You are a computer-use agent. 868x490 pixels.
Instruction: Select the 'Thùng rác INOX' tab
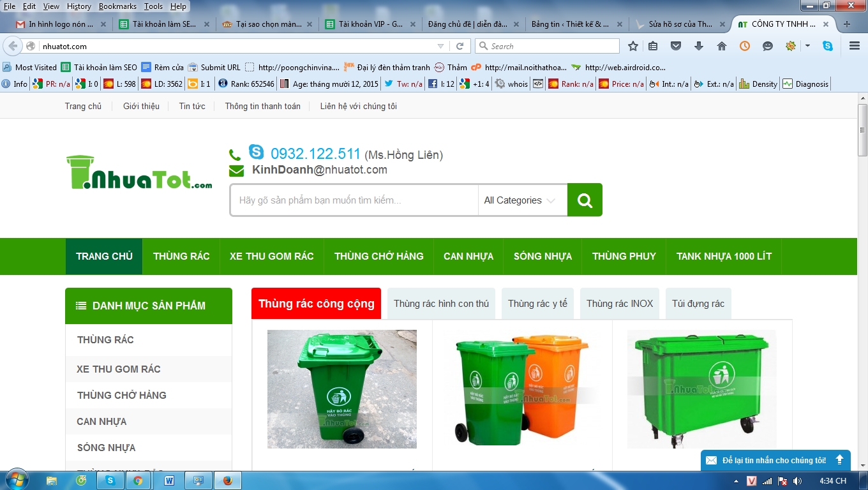click(620, 304)
